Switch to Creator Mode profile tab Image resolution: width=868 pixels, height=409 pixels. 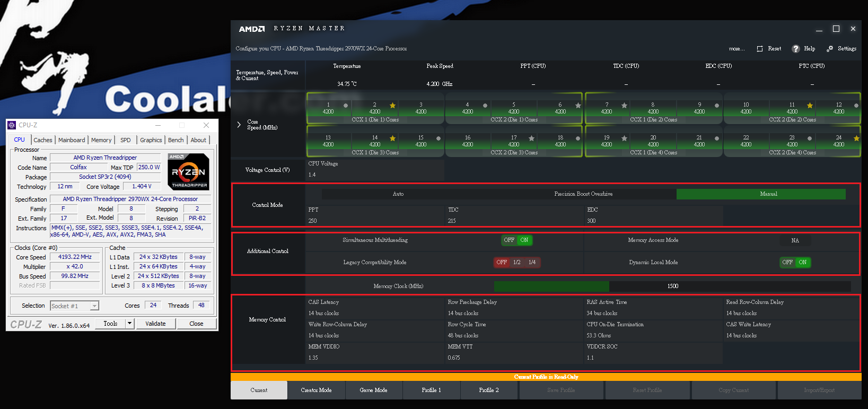[x=317, y=390]
